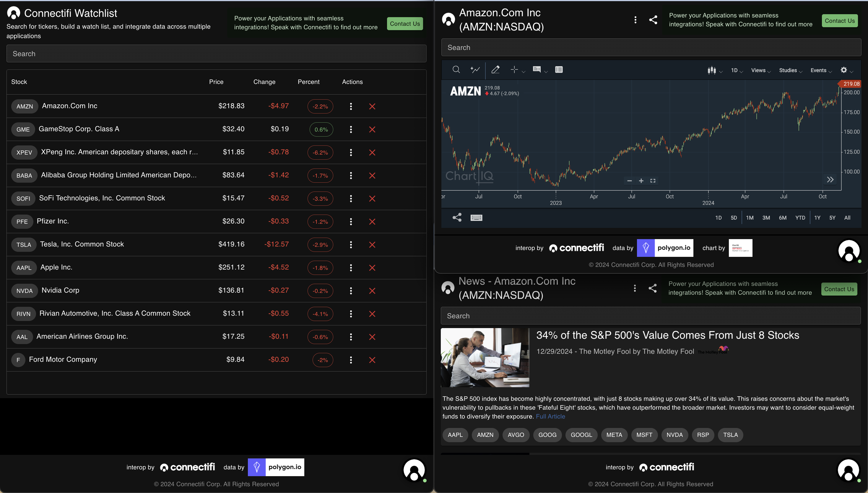Click share icon in News window header
Viewport: 868px width, 493px height.
[652, 288]
